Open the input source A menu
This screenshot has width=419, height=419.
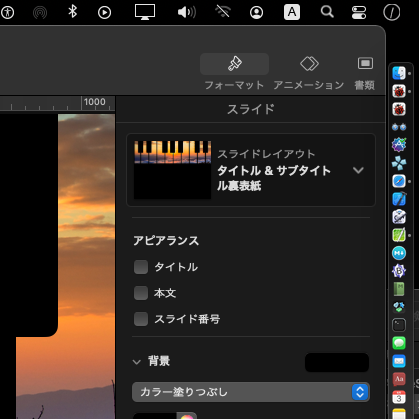click(292, 12)
